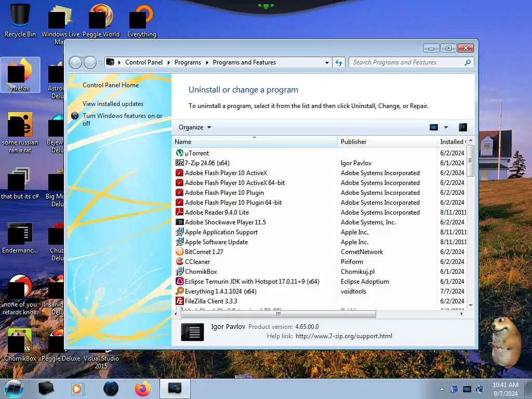Click the vertical scrollbar down arrow
Screen dimensions: 532x399
[x=471, y=305]
